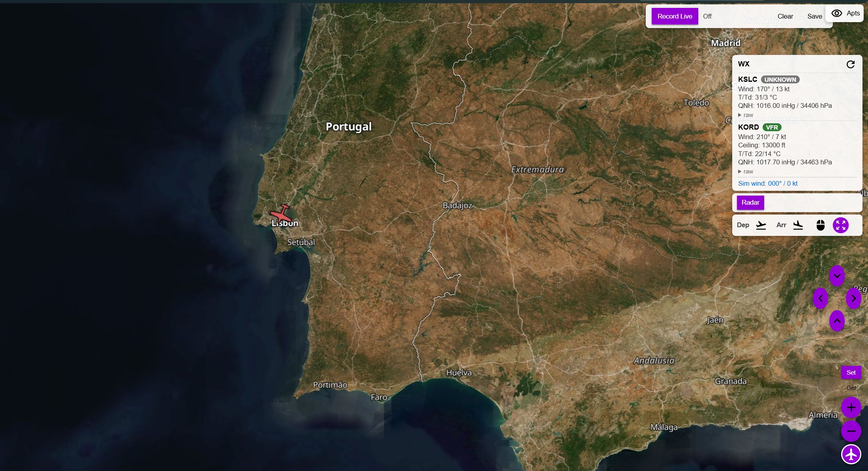Click the Record Live button

click(x=675, y=16)
